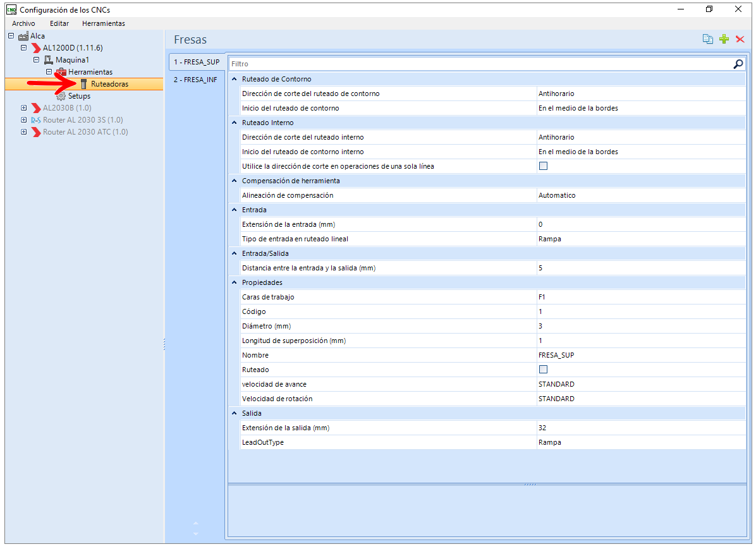Click the filter search magnifier icon
Image resolution: width=756 pixels, height=549 pixels.
[x=738, y=64]
